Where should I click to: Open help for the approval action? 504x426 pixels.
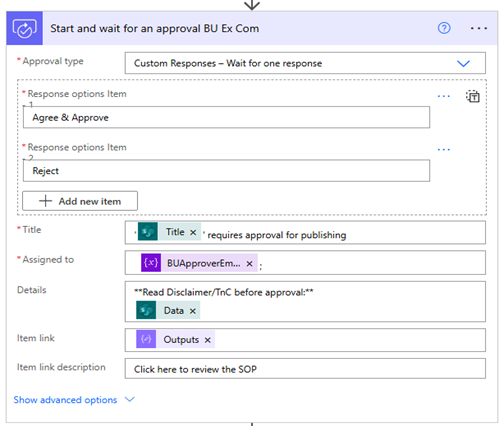(x=444, y=28)
